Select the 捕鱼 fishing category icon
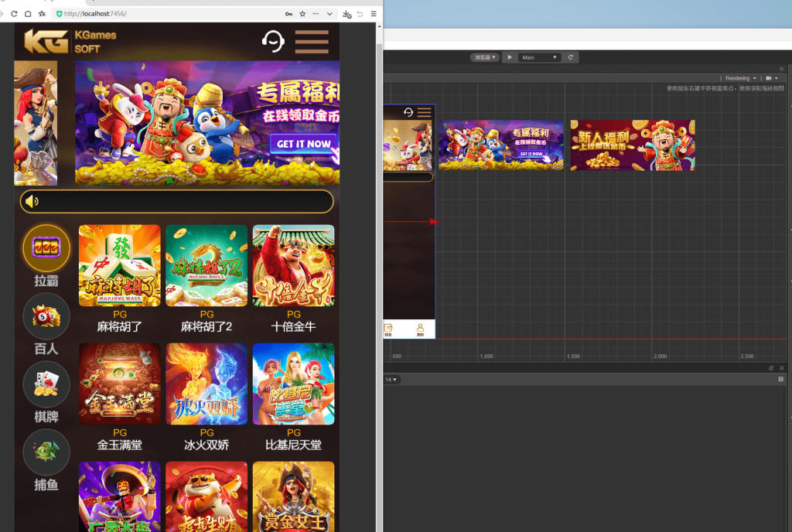Image resolution: width=792 pixels, height=532 pixels. 46,452
